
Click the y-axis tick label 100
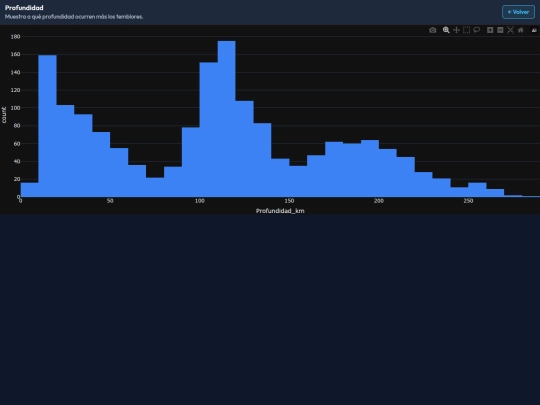[15, 108]
